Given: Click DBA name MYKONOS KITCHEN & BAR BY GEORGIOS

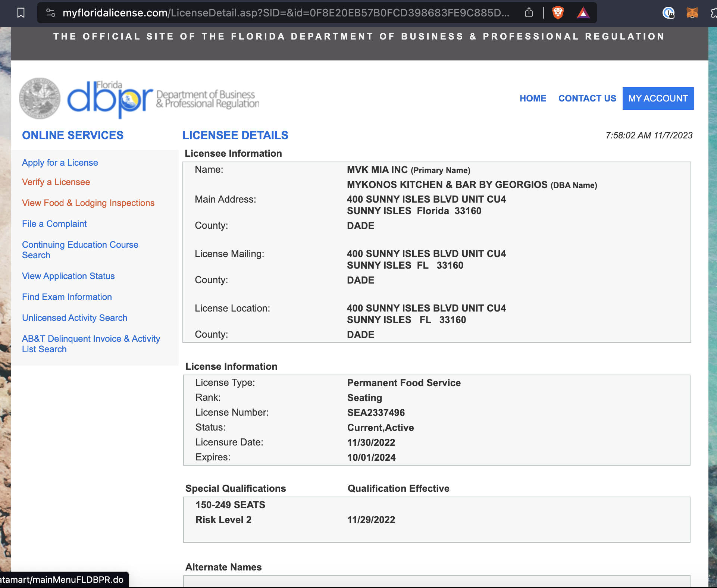Looking at the screenshot, I should coord(447,185).
